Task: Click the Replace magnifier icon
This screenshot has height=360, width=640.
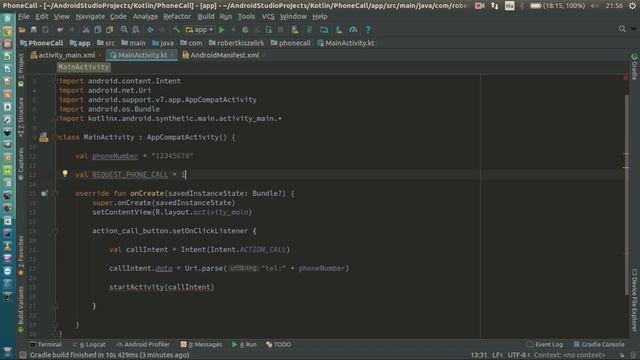Action: 136,30
